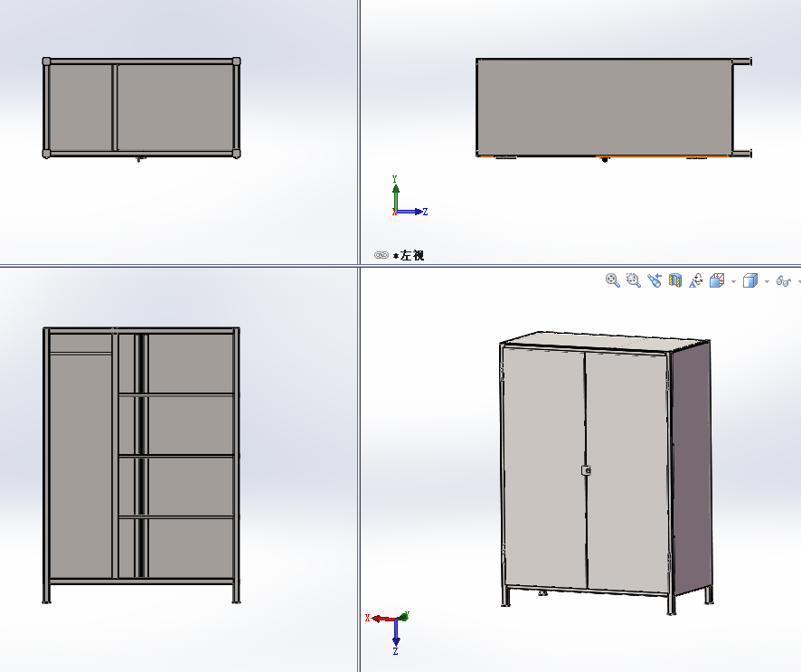
Task: Select the dark side panel of the isometric cabinet
Action: (x=692, y=467)
